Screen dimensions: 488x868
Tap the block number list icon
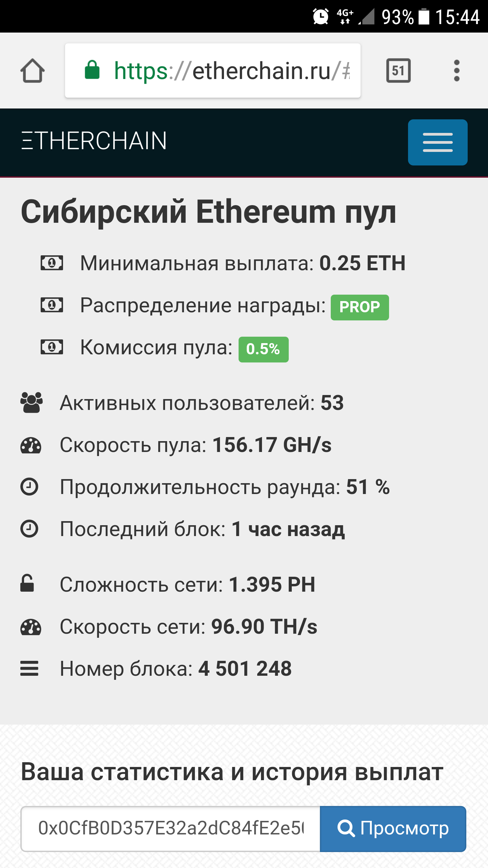pyautogui.click(x=29, y=669)
